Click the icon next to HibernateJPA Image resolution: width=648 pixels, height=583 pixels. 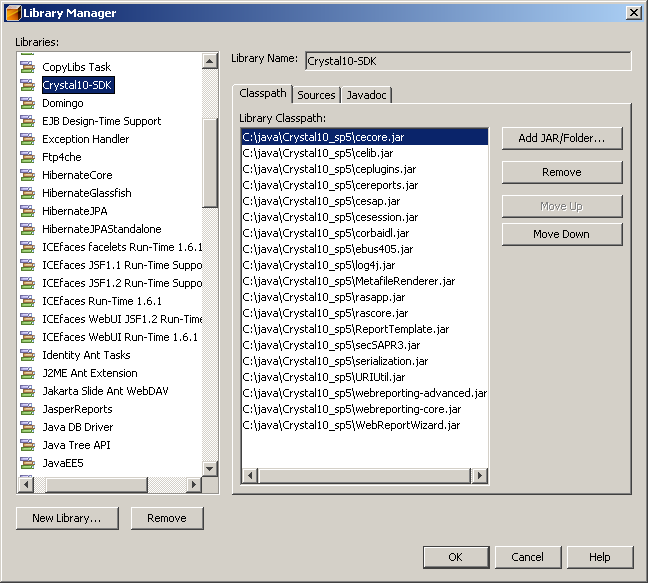[28, 211]
